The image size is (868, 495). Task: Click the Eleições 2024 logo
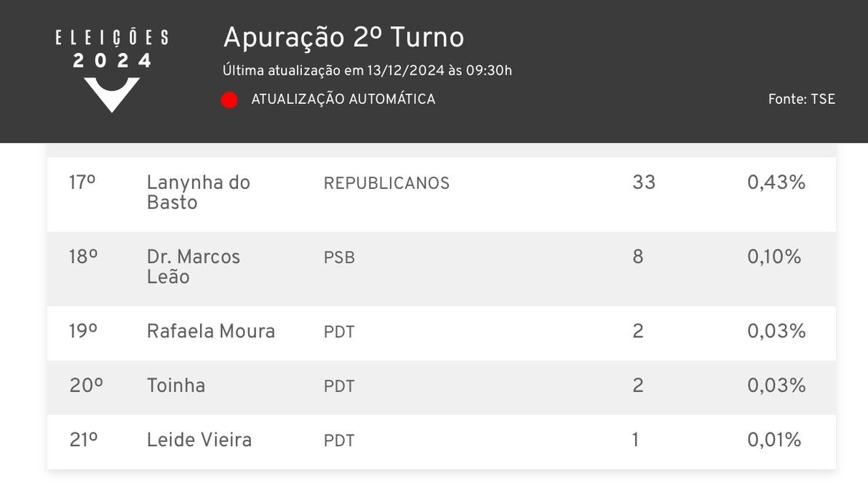click(112, 71)
